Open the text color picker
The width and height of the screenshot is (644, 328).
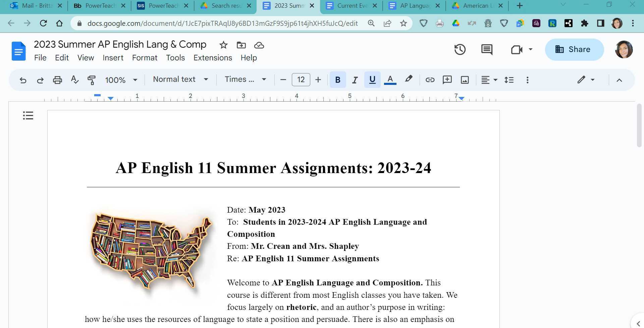389,80
